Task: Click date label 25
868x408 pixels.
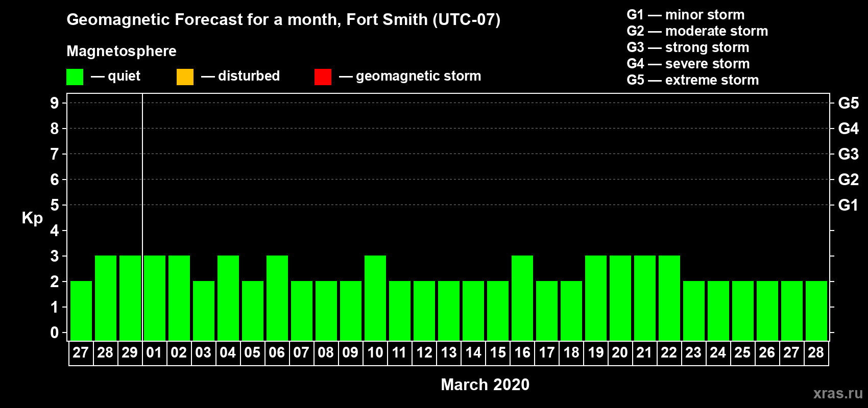Action: (742, 352)
